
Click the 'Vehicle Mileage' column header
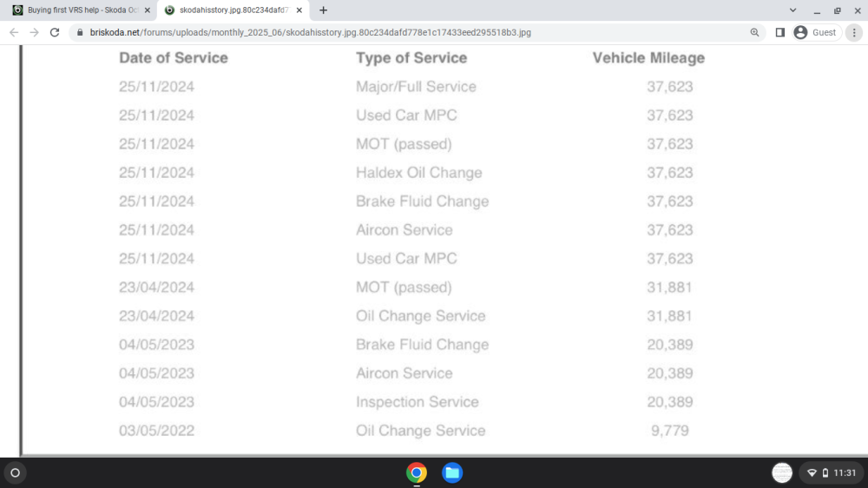coord(648,57)
